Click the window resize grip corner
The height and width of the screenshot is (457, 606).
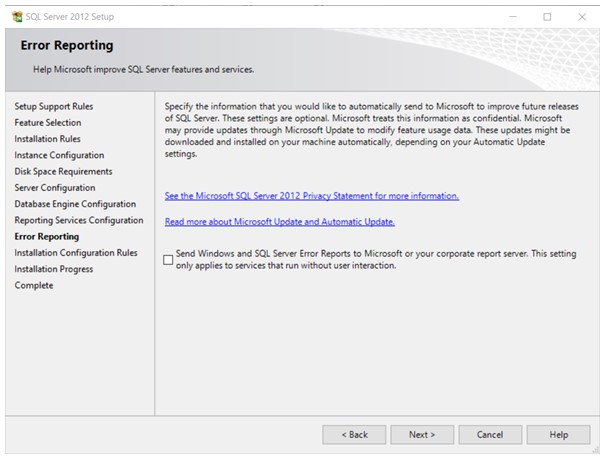[596, 450]
